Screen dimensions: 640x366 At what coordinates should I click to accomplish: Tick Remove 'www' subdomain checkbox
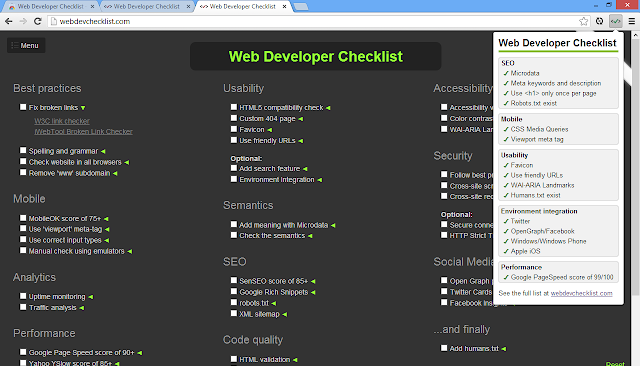23,173
